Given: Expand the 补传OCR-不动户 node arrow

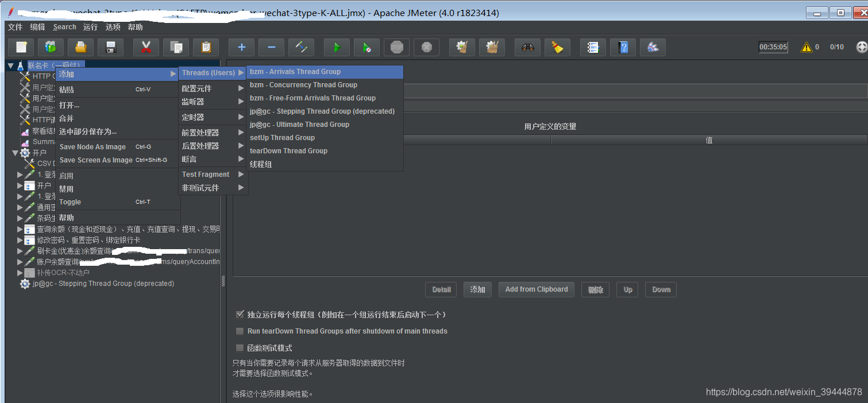Looking at the screenshot, I should click(x=20, y=273).
